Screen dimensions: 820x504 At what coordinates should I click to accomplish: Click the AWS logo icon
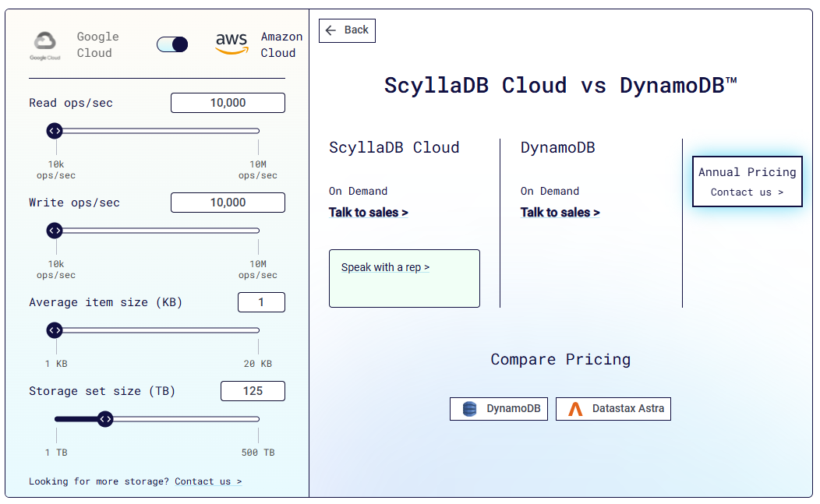(232, 44)
